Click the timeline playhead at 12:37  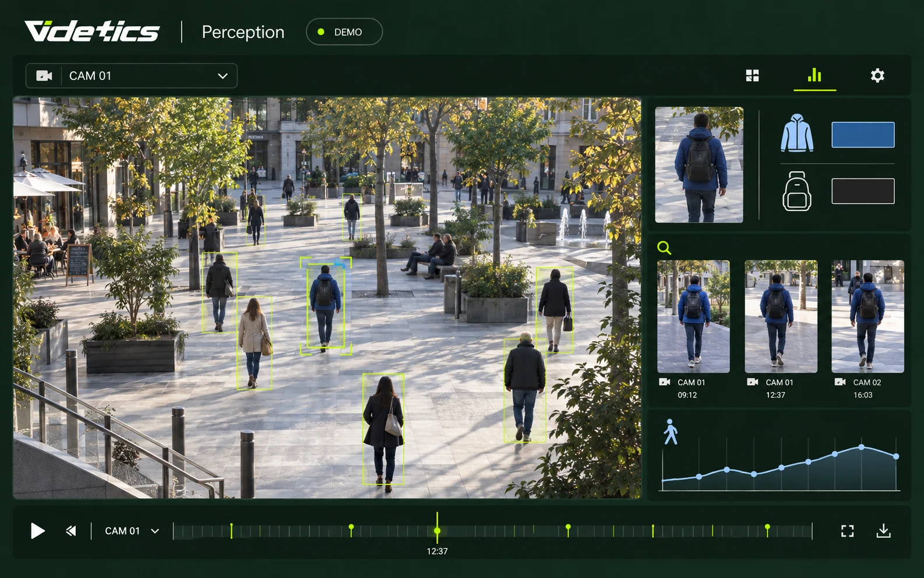point(437,530)
